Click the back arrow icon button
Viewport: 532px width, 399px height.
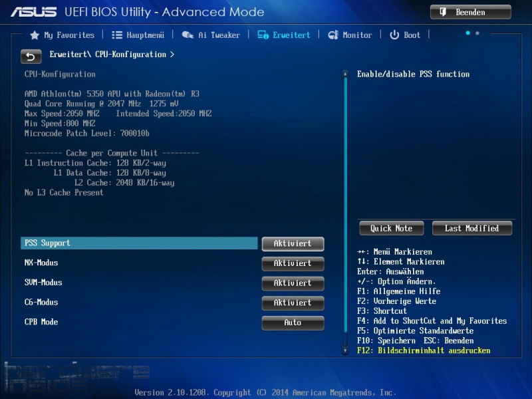31,57
